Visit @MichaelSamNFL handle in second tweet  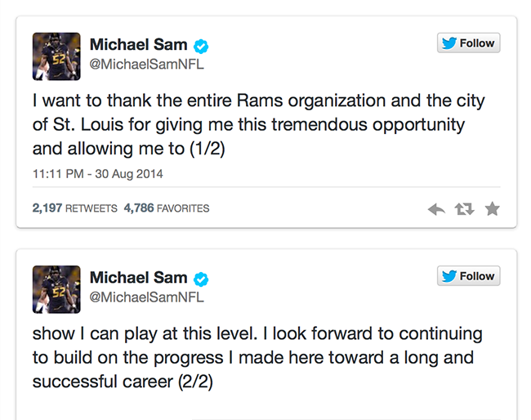(146, 297)
